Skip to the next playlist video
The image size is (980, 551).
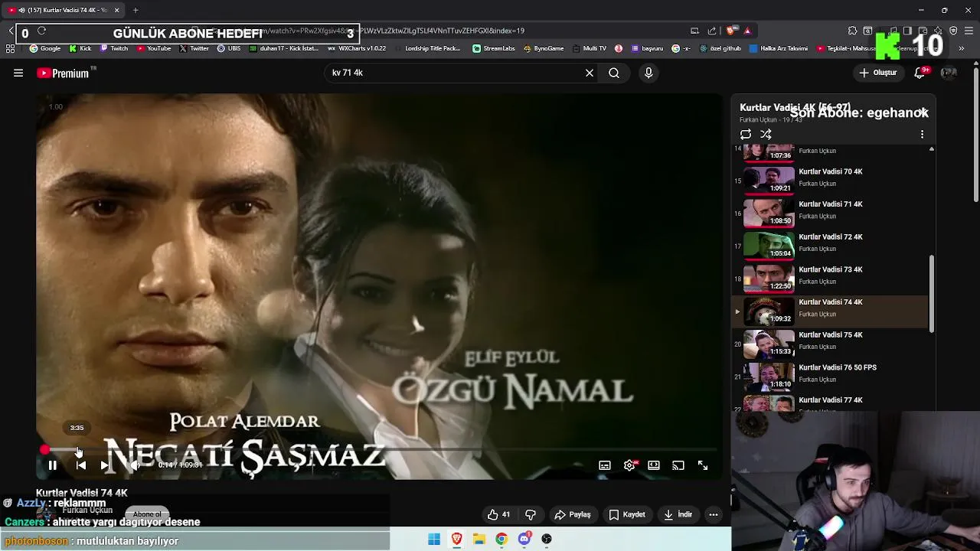(105, 465)
